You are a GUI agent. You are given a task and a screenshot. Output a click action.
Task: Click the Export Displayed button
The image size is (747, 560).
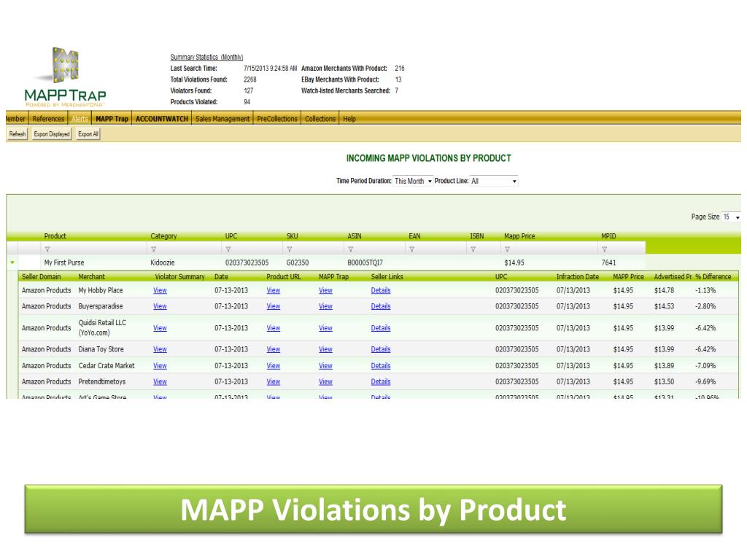tap(52, 134)
